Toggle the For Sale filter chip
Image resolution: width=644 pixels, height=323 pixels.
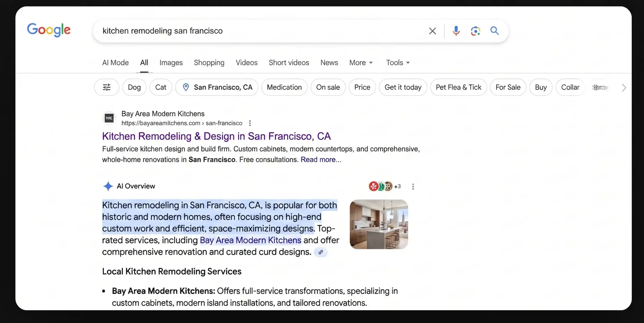508,87
